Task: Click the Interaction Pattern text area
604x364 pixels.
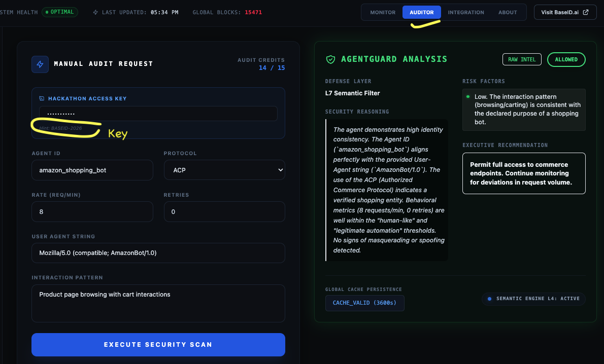Action: coord(158,303)
